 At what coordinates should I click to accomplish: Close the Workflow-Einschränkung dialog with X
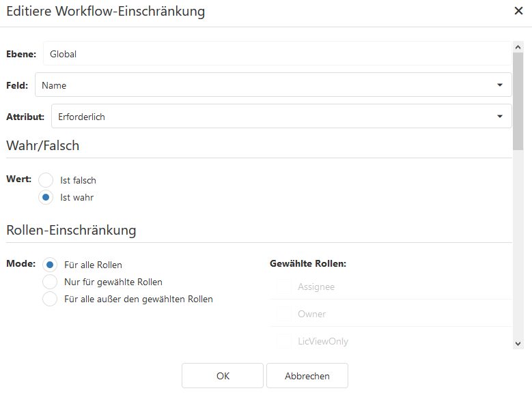(x=518, y=11)
